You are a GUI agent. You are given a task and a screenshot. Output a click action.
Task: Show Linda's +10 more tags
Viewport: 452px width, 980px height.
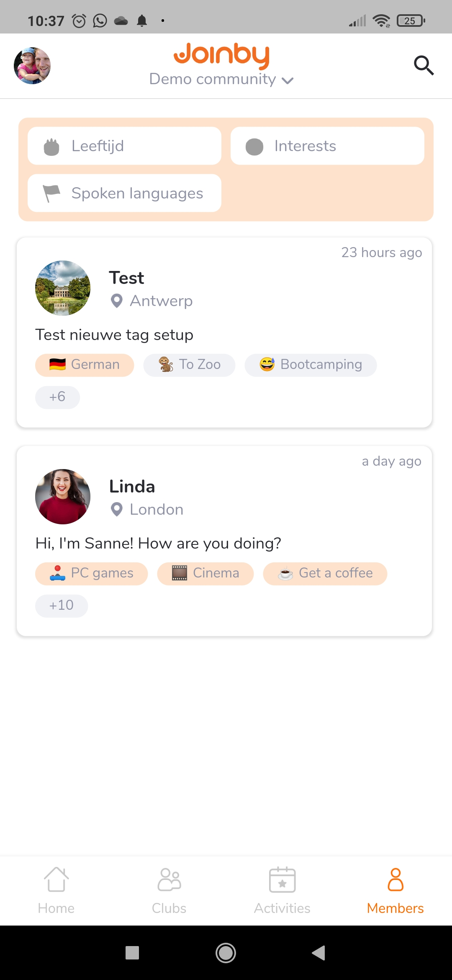click(x=62, y=606)
